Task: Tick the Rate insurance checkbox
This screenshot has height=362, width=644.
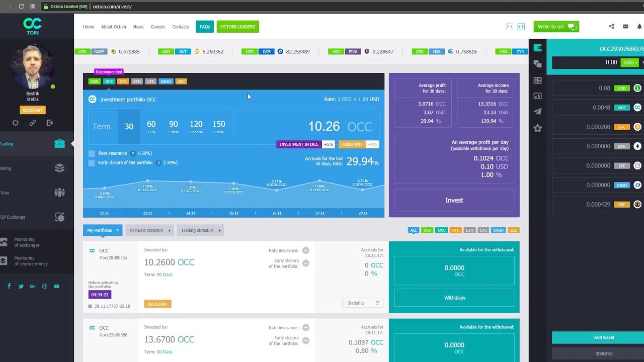Action: [x=92, y=153]
